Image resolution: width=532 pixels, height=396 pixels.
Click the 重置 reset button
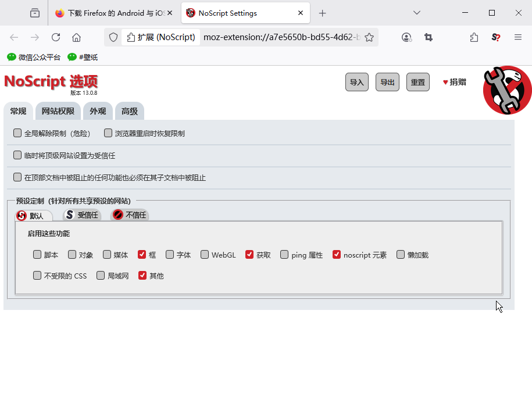pos(417,82)
